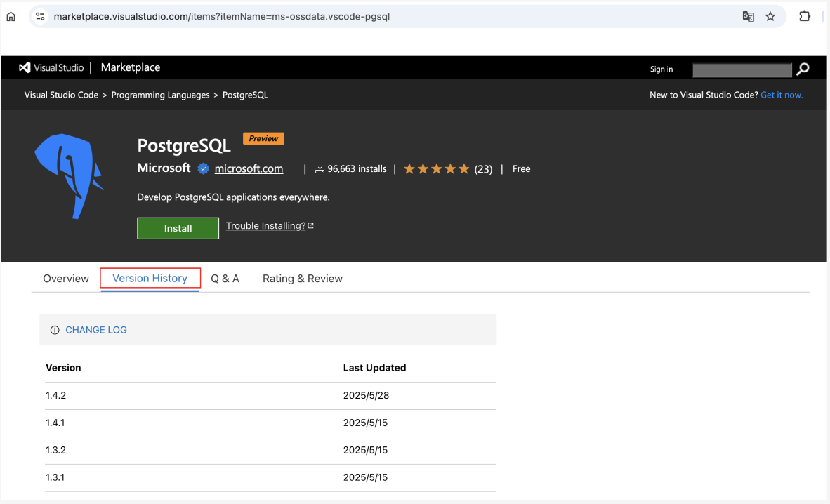Open the Rating & Review tab
The width and height of the screenshot is (830, 504).
tap(302, 279)
